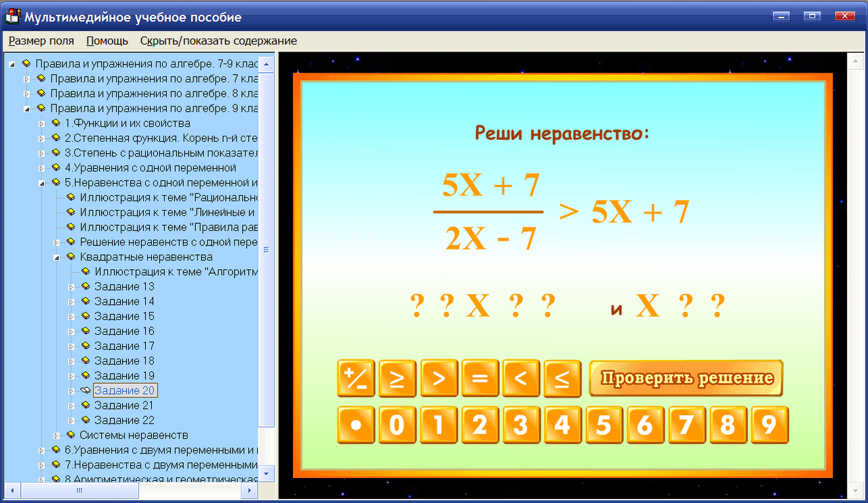This screenshot has width=868, height=503.
Task: Select the less-than sign key
Action: pyautogui.click(x=521, y=378)
